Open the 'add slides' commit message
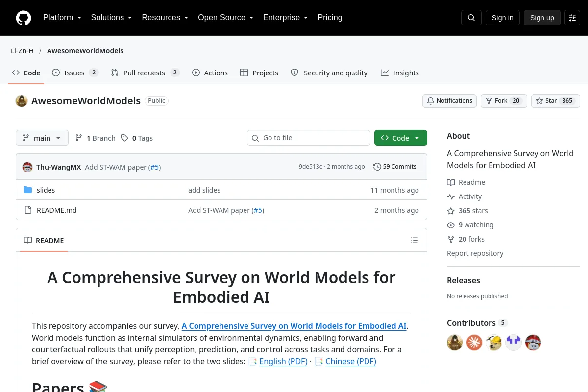This screenshot has height=392, width=588. click(204, 190)
